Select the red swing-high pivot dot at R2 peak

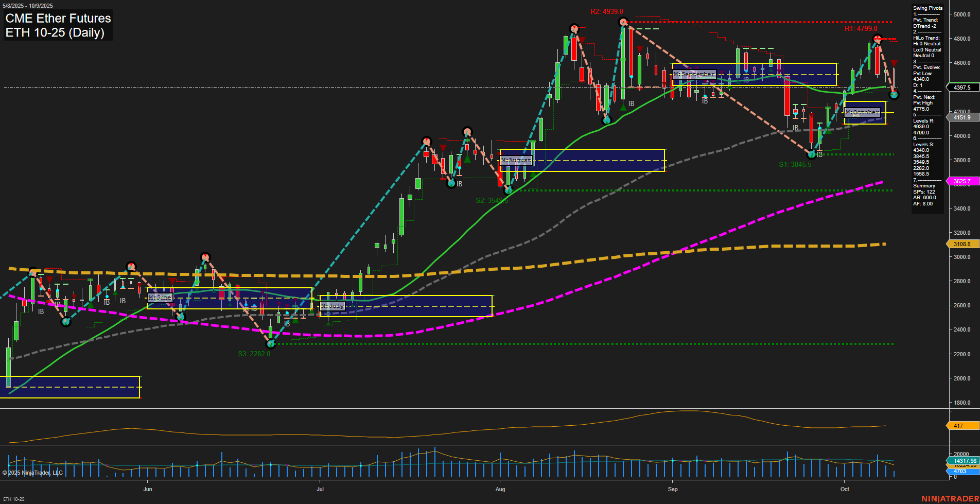coord(623,21)
